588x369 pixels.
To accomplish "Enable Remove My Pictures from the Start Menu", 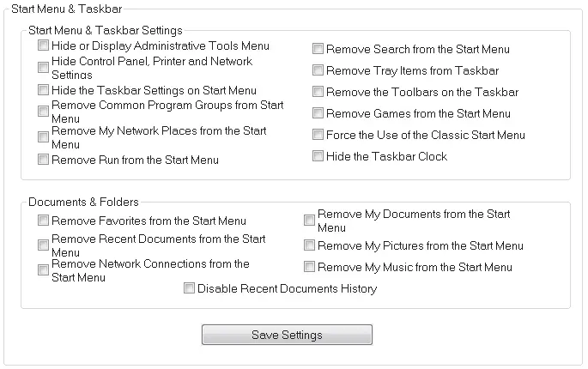I will pos(310,245).
